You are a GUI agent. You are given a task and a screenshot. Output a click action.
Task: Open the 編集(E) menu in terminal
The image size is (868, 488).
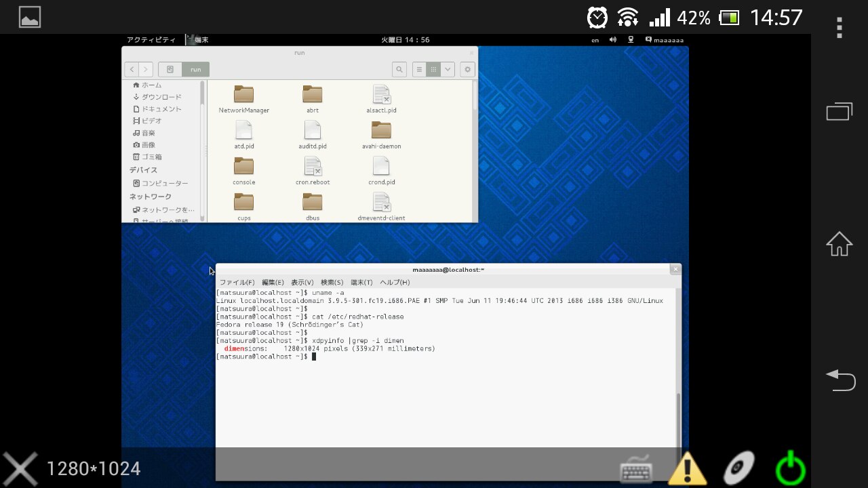click(273, 282)
